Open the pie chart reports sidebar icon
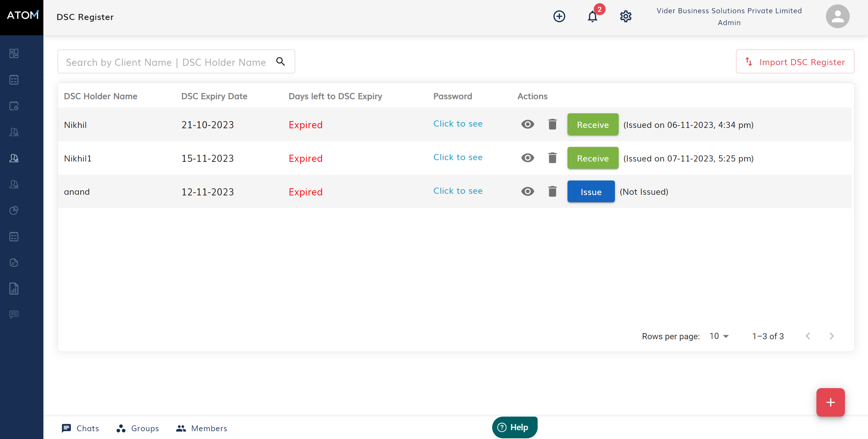Viewport: 868px width, 439px height. point(14,210)
